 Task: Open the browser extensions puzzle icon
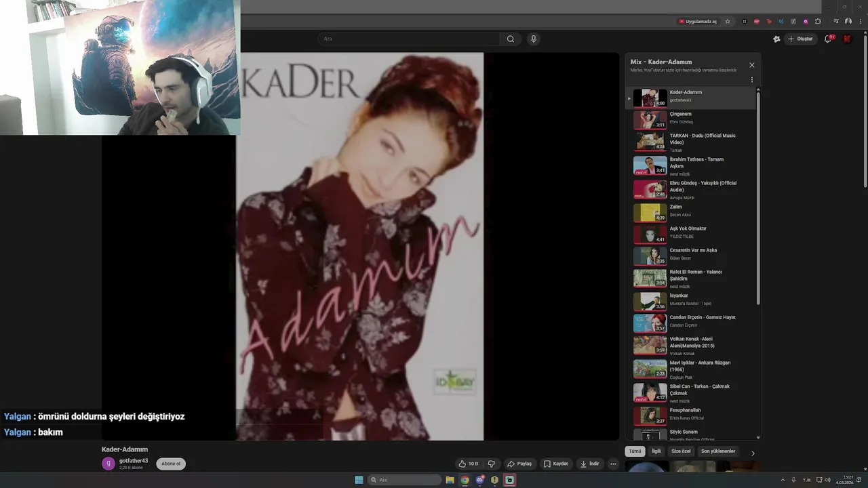[x=818, y=21]
